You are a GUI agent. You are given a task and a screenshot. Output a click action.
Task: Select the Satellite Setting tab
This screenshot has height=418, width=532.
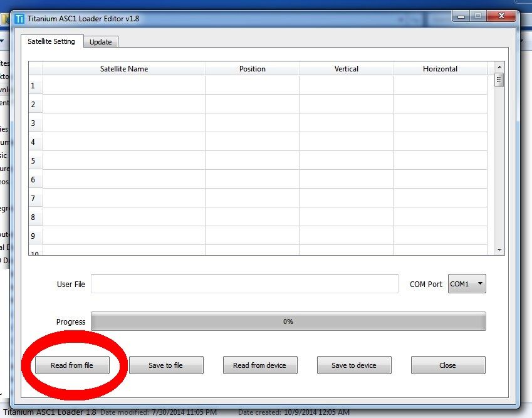(51, 41)
